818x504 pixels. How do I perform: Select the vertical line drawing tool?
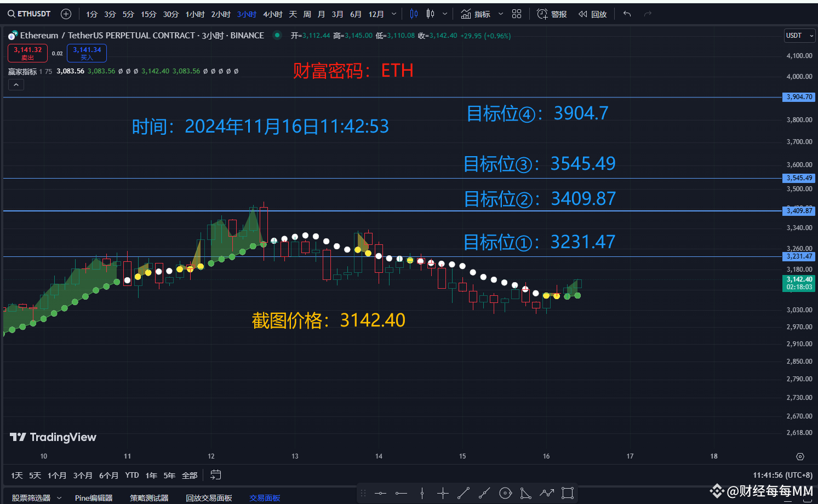coord(422,493)
